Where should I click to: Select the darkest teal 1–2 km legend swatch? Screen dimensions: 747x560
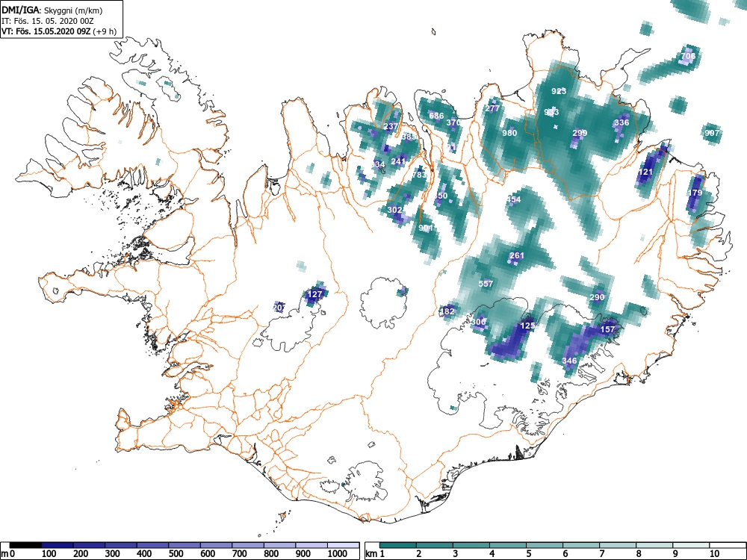click(398, 545)
